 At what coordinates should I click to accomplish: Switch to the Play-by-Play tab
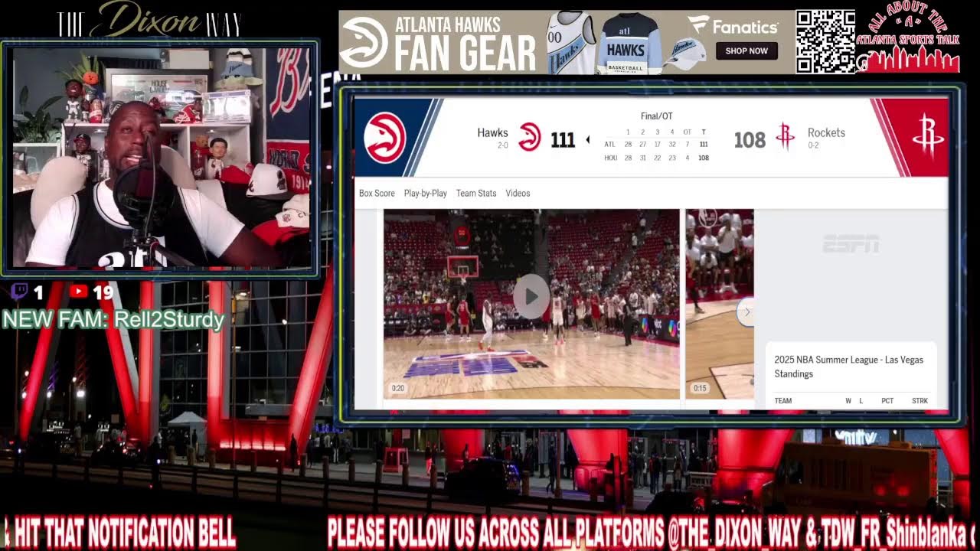coord(425,194)
